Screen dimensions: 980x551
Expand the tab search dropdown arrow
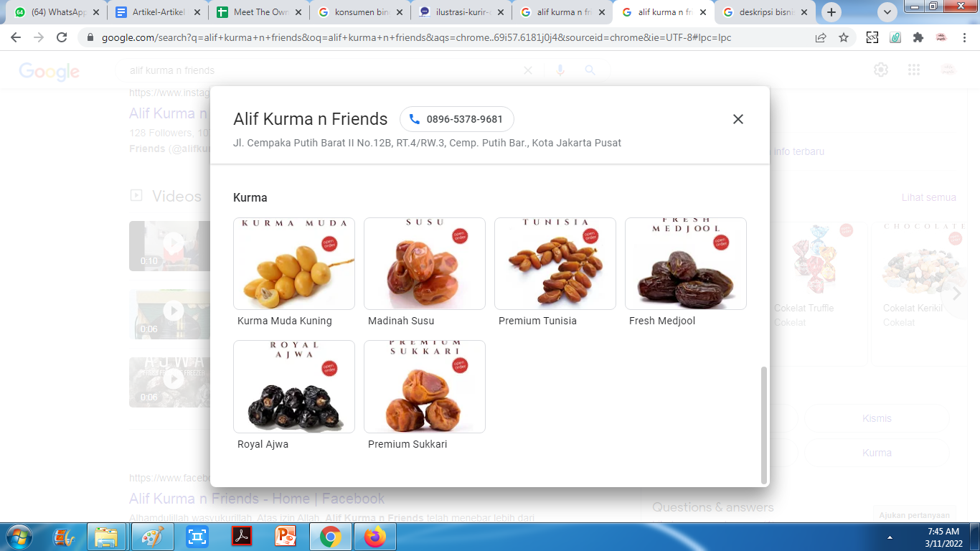point(887,12)
